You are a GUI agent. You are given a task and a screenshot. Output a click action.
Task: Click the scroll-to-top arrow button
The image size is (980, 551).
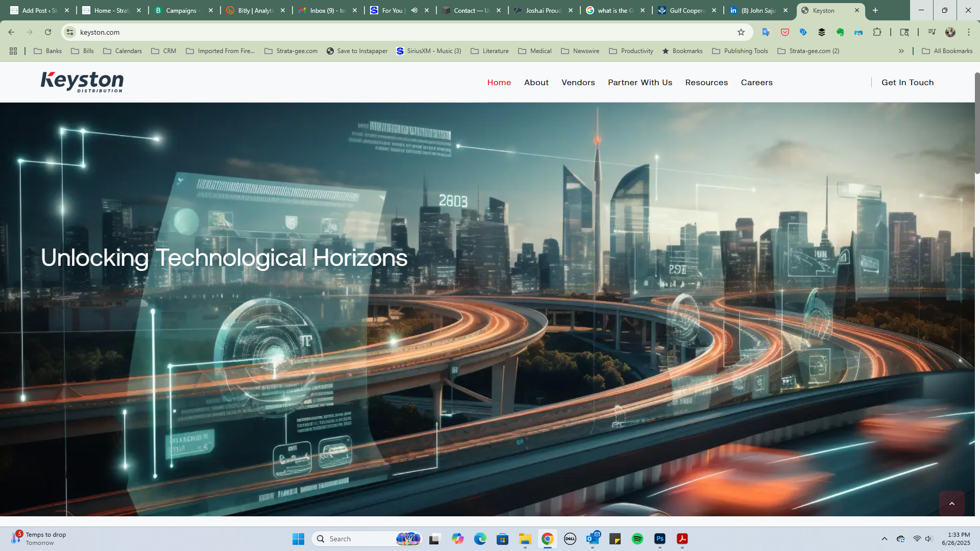coord(951,504)
